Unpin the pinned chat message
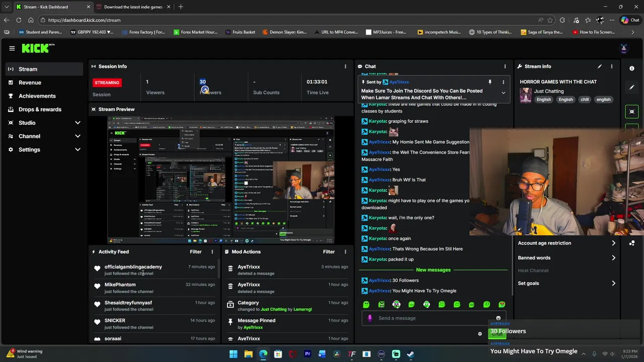Screen dimensions: 644x362 [490, 82]
